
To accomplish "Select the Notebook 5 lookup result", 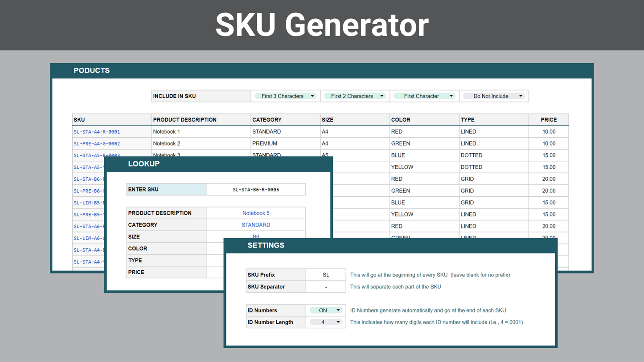I will point(256,213).
